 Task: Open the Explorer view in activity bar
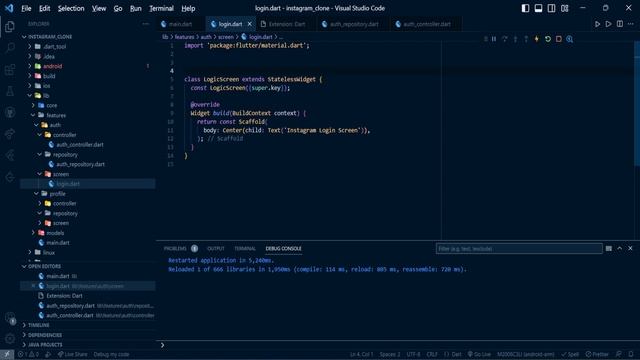(x=10, y=27)
